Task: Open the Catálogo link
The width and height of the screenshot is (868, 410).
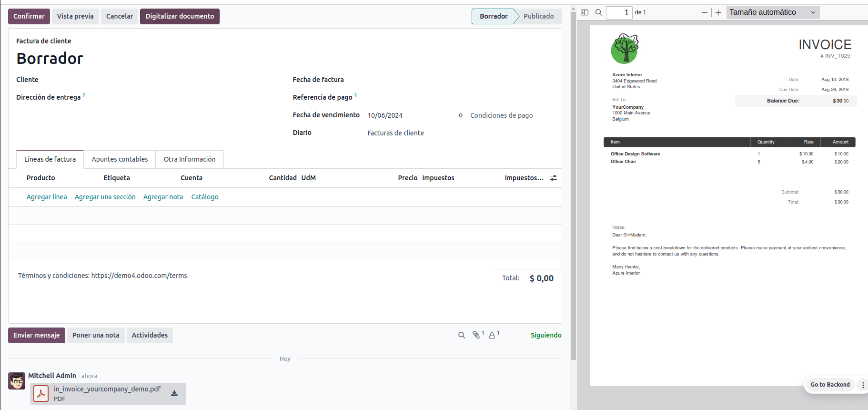Action: pos(205,197)
